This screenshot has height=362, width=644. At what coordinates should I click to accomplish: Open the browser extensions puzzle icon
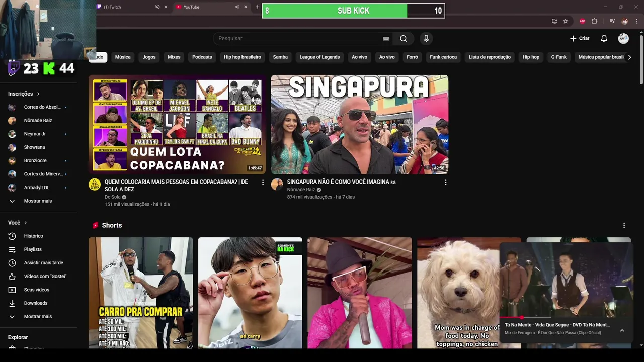point(595,21)
